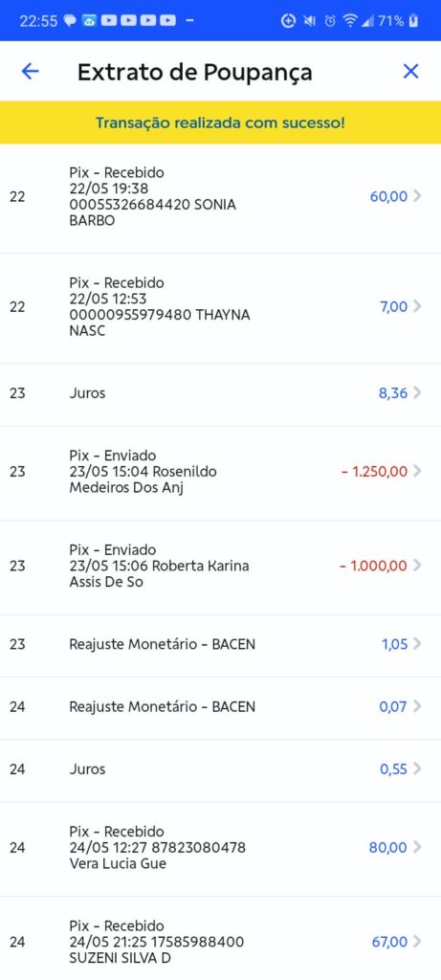Tap the alarm clock status icon
The width and height of the screenshot is (441, 980).
330,21
